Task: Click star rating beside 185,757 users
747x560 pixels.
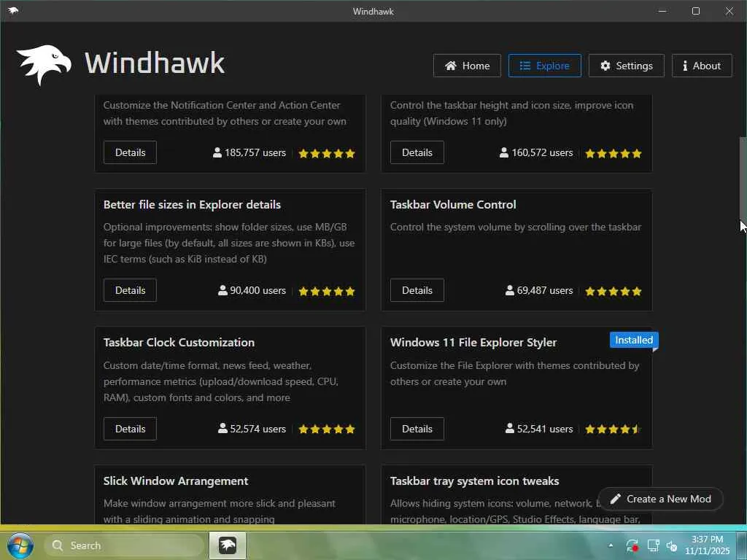Action: (x=327, y=153)
